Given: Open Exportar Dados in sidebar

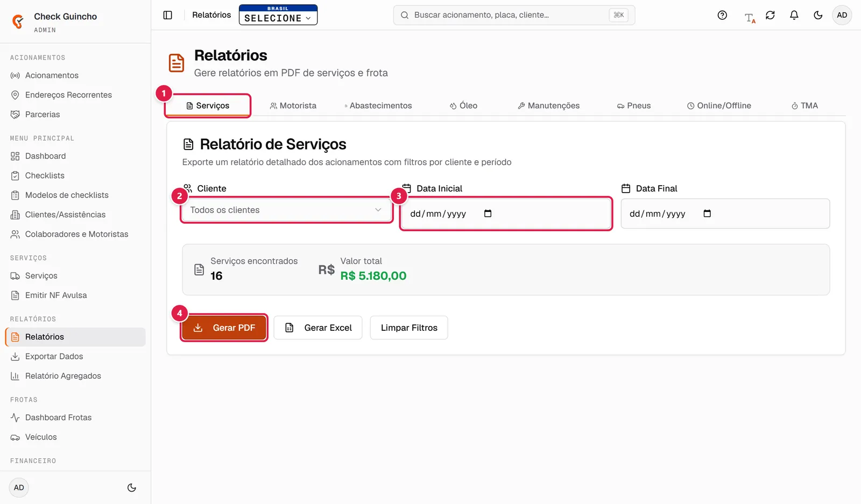Looking at the screenshot, I should point(75,356).
